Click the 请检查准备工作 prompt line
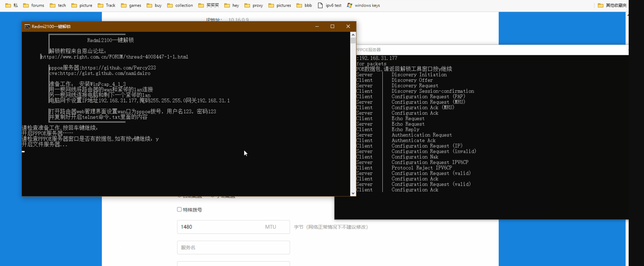Image resolution: width=644 pixels, height=266 pixels. click(60, 128)
